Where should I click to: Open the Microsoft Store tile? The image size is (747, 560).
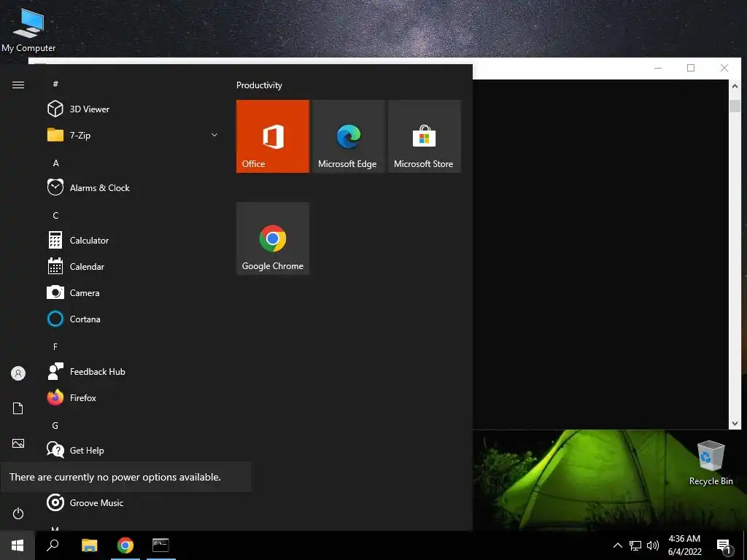(424, 136)
